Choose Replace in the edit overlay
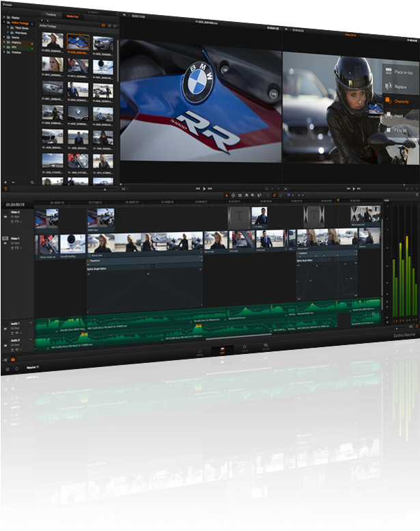The height and width of the screenshot is (531, 420). tap(400, 87)
